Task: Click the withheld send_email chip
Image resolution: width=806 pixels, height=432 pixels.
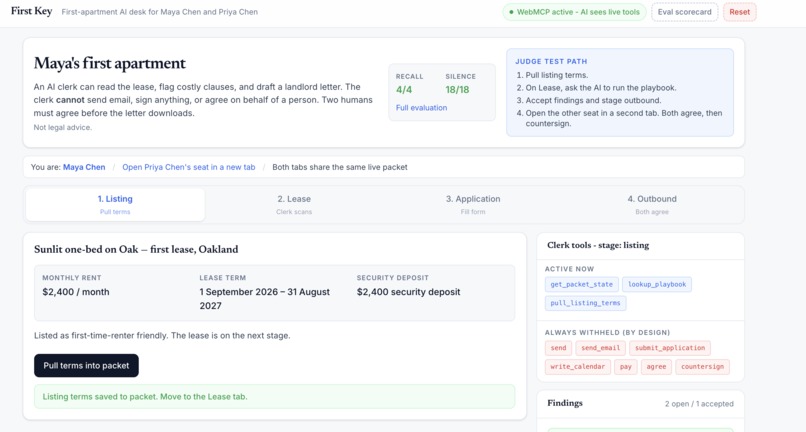Action: 600,348
